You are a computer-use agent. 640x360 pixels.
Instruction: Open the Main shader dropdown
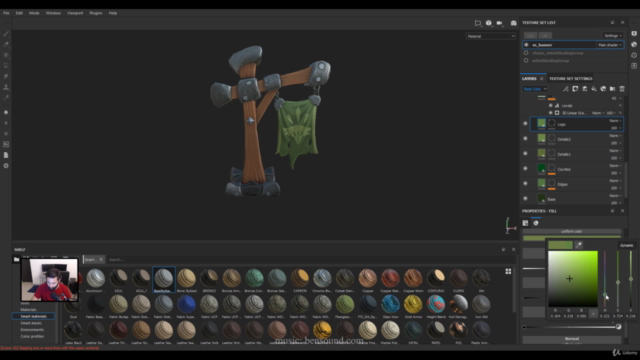(x=609, y=45)
